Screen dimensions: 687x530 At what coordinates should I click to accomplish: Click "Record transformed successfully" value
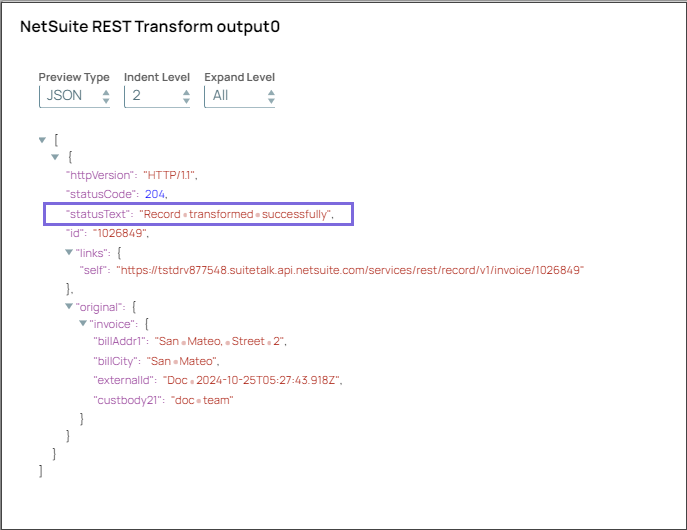point(235,214)
